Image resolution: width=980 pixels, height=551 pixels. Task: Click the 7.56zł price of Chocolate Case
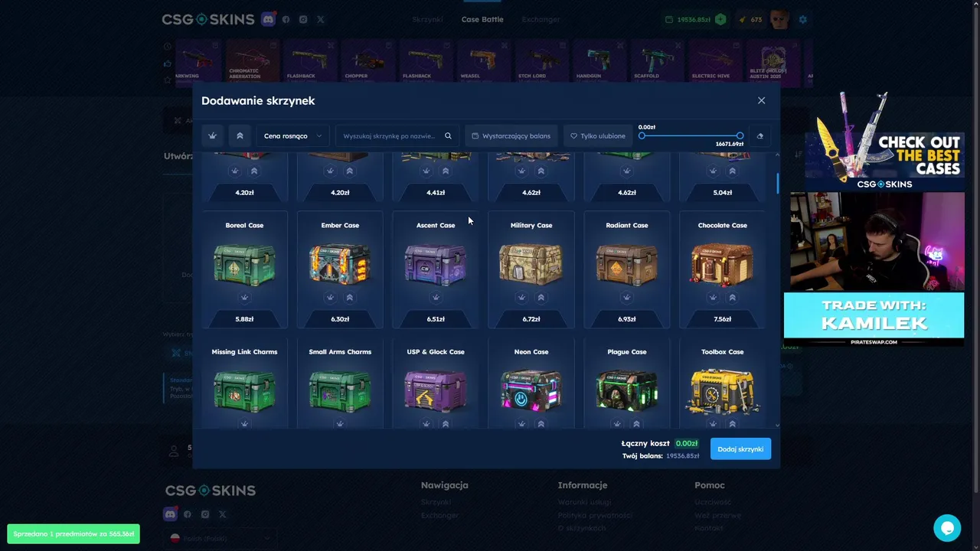(723, 319)
